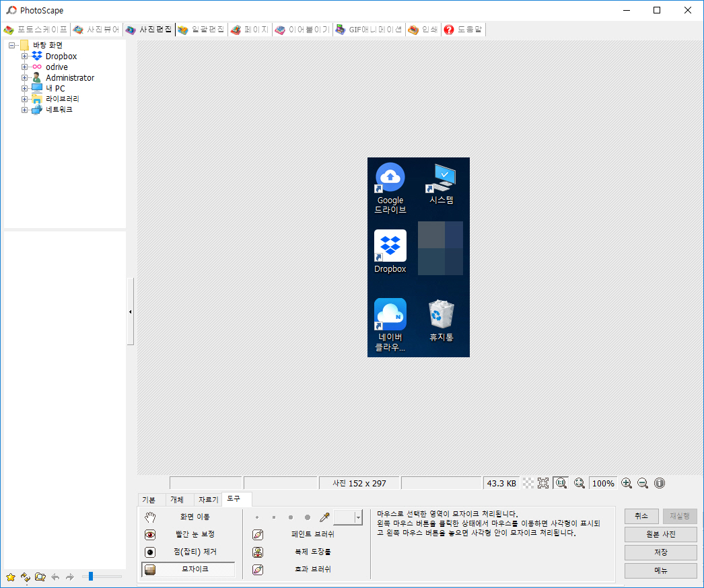Image resolution: width=704 pixels, height=588 pixels.
Task: Choose the smallest brush size dot
Action: pos(257,517)
